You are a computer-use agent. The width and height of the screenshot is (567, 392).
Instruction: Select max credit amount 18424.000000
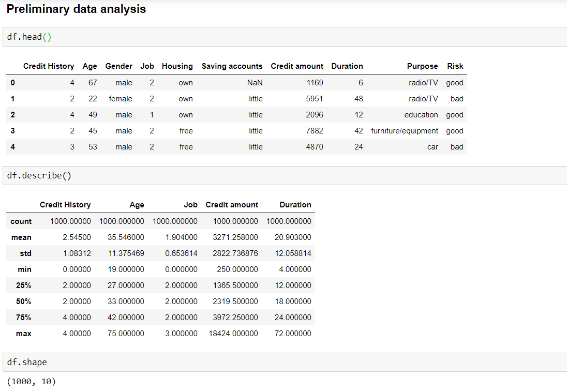[x=234, y=334]
